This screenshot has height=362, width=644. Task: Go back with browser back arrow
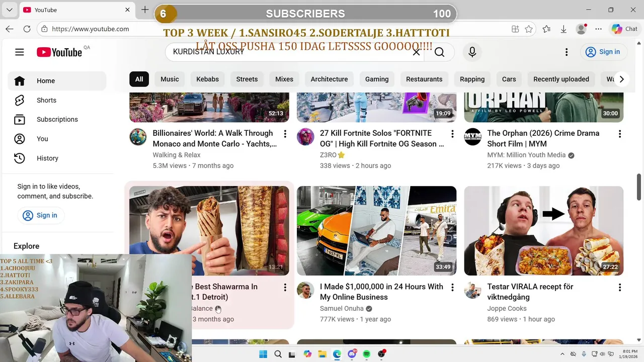[x=10, y=29]
